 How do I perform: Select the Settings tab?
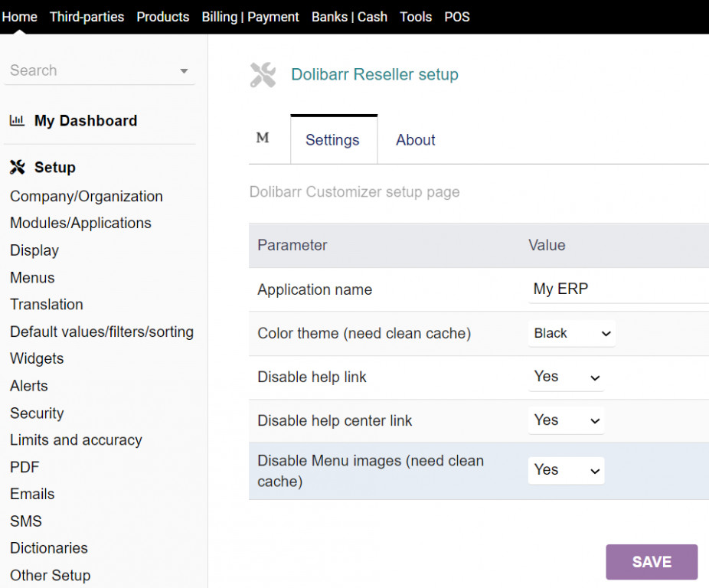click(x=332, y=140)
